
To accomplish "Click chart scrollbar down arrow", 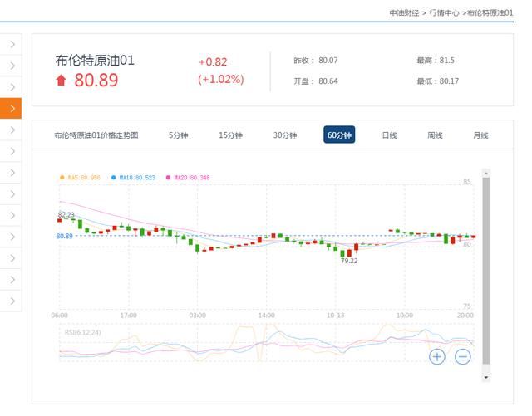I will point(486,377).
